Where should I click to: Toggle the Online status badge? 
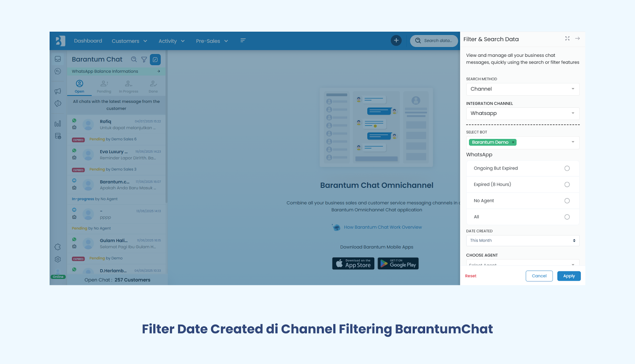58,277
